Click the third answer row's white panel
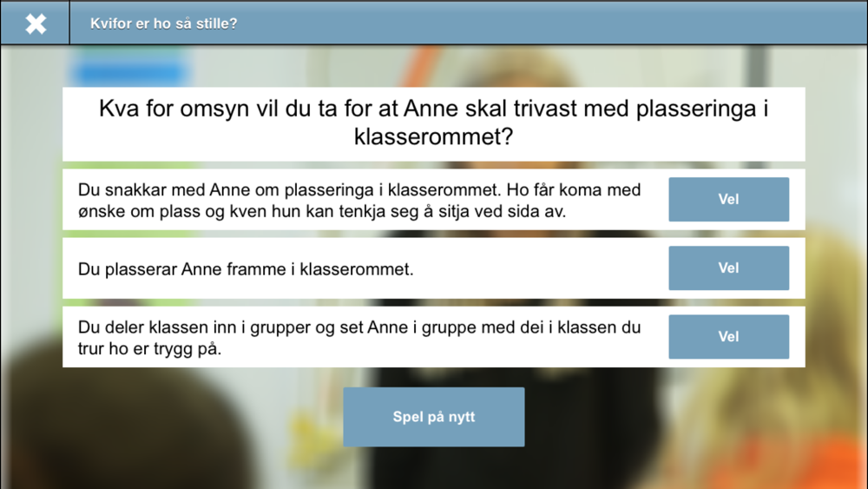 [433, 337]
